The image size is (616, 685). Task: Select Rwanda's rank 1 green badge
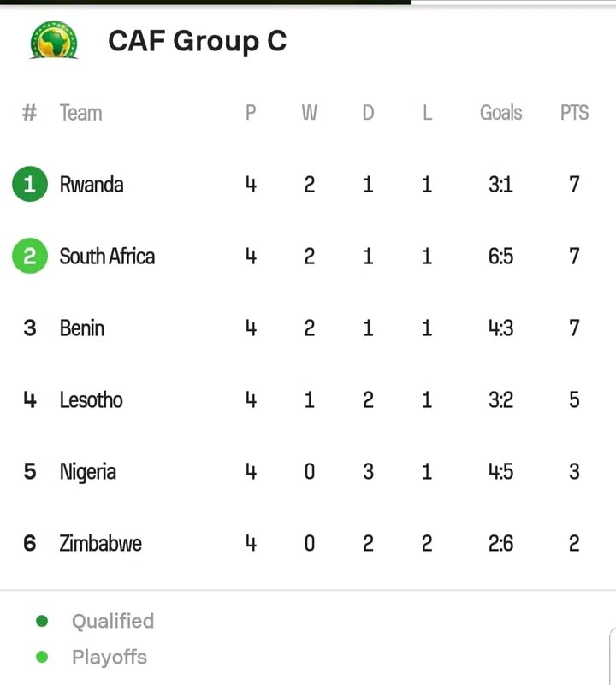tap(30, 184)
